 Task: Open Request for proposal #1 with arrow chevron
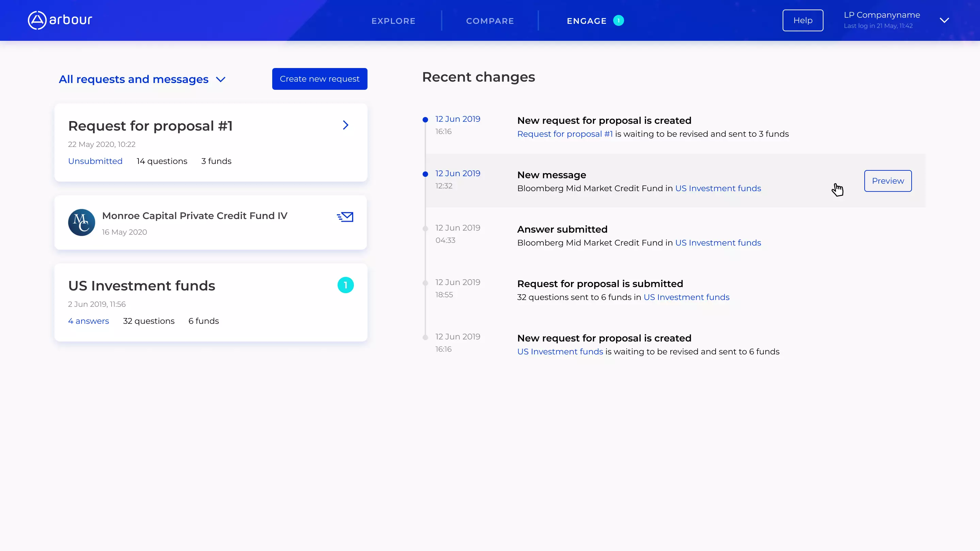tap(345, 125)
